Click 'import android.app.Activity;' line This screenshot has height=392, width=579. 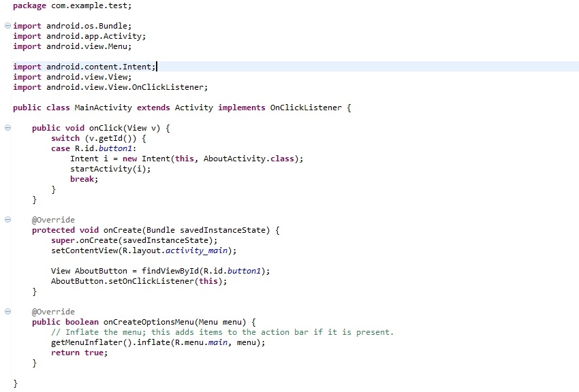coord(80,36)
